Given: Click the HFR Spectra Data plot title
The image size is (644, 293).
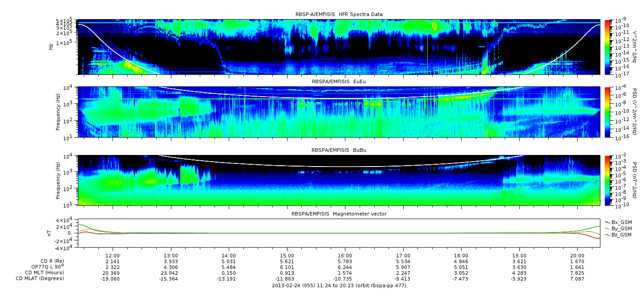Looking at the screenshot, I should (x=339, y=14).
